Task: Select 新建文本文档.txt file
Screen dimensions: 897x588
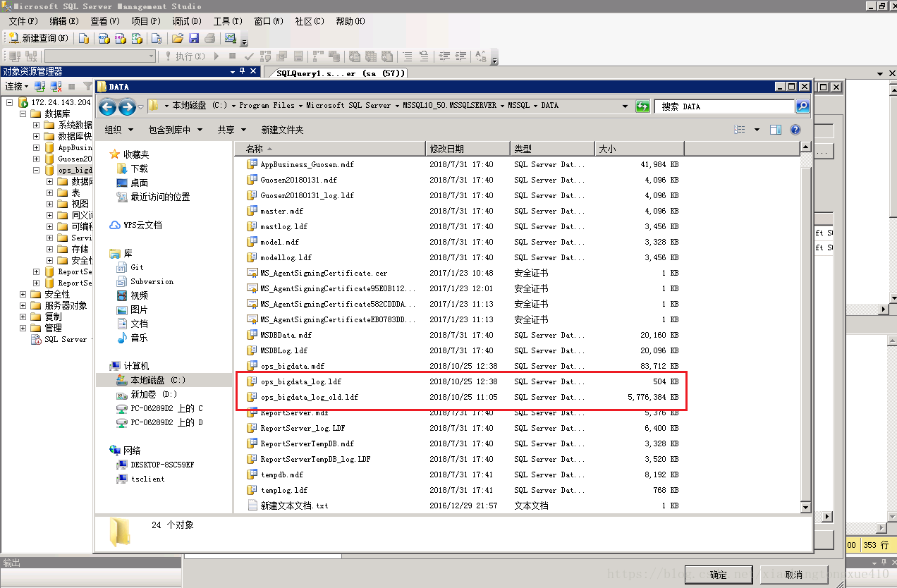Action: (294, 506)
